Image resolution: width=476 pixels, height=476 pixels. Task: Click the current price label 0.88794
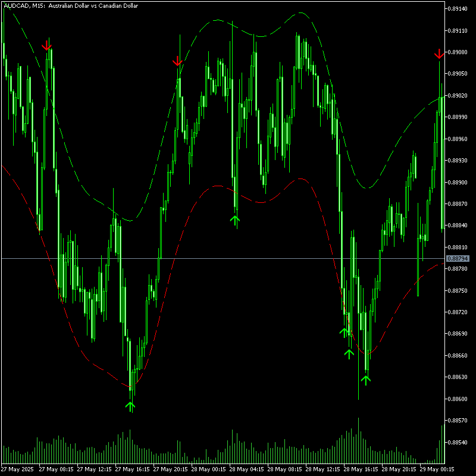[x=458, y=259]
